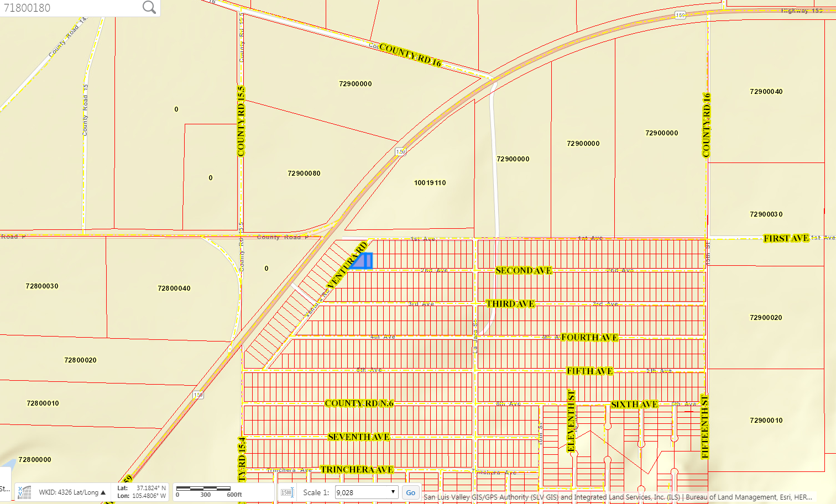
Task: Select the Lat/Lon coordinates readout
Action: pos(142,492)
